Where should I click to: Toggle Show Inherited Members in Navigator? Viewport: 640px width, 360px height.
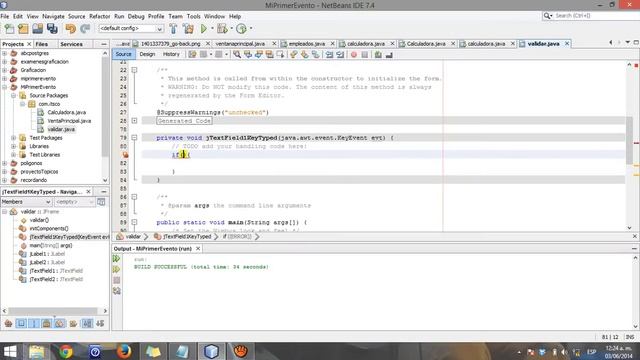point(8,323)
